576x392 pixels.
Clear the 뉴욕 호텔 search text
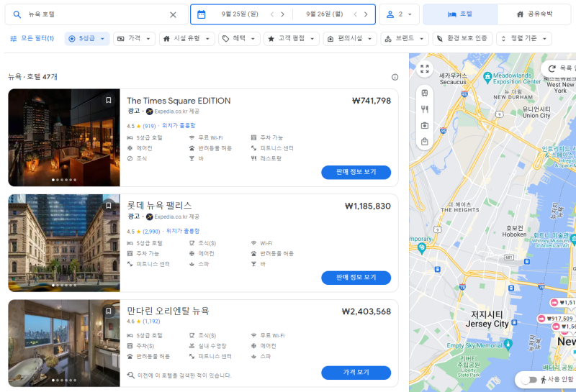coord(173,14)
